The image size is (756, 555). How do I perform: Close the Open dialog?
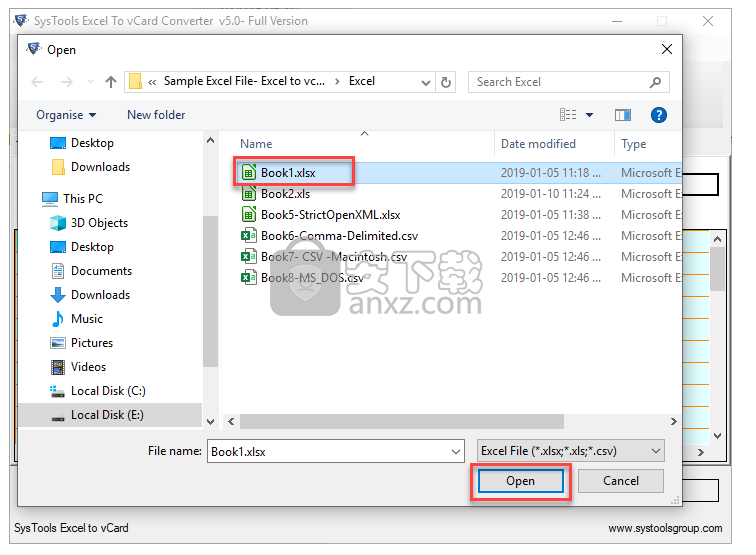tap(667, 49)
